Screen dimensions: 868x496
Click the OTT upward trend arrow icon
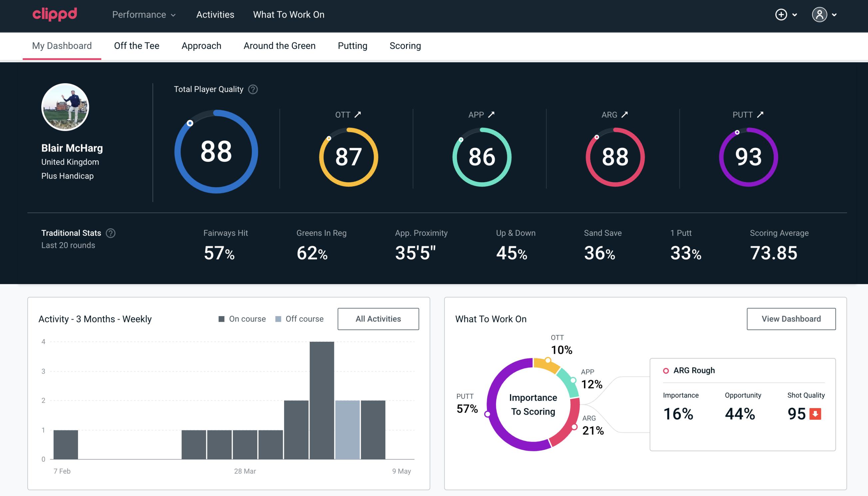[358, 115]
